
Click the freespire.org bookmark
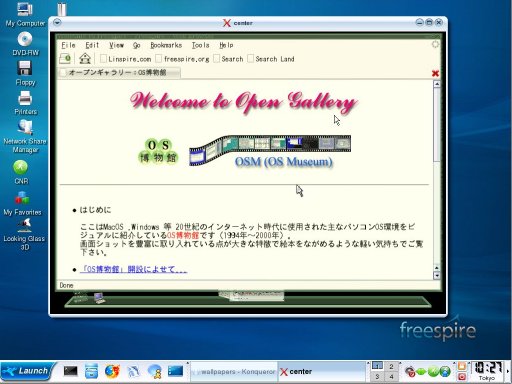(x=182, y=59)
